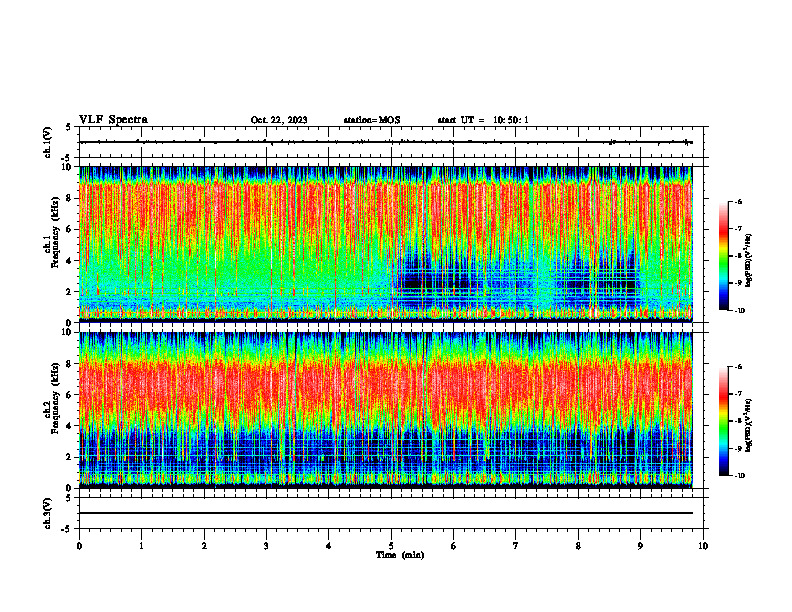Click the log(PSD) label beside ch.1 color bar
The height and width of the screenshot is (612, 792).
point(749,260)
